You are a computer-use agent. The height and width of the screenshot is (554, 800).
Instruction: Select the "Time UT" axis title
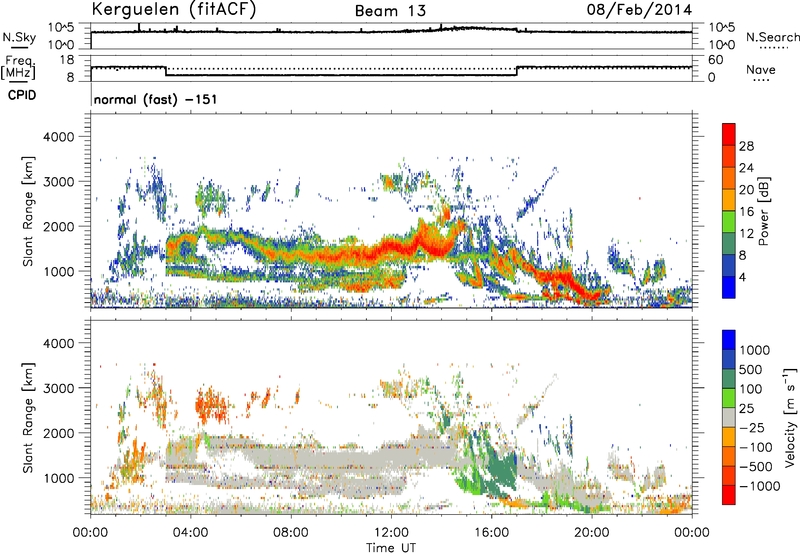(x=391, y=548)
